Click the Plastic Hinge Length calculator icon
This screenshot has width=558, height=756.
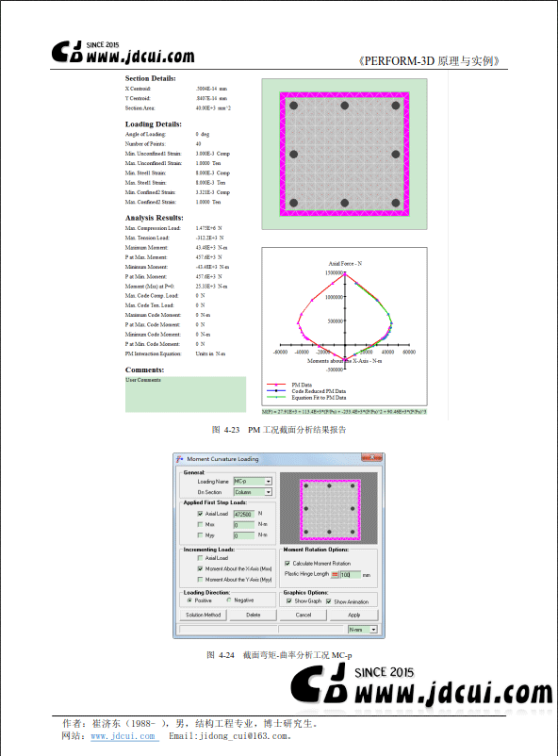[x=335, y=575]
